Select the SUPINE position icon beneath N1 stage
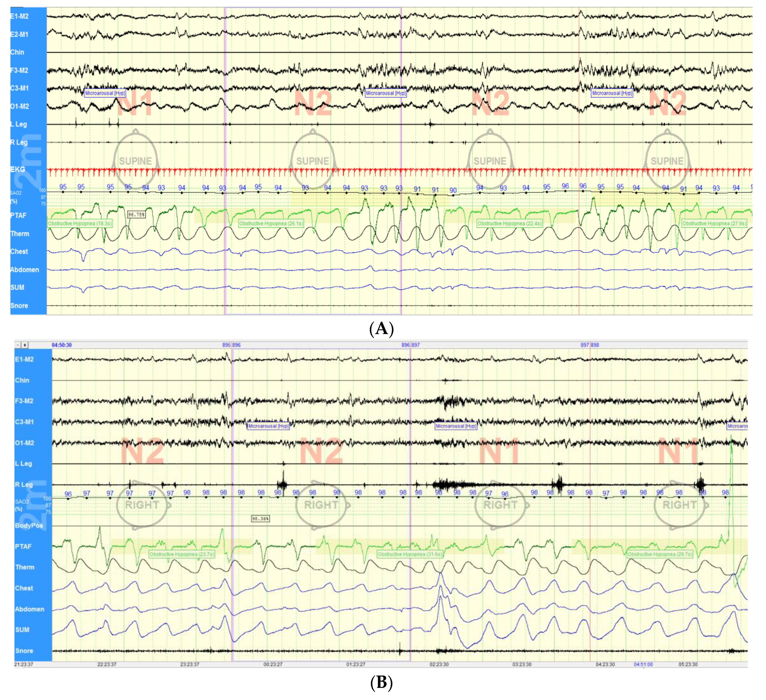The height and width of the screenshot is (700, 766). click(136, 160)
